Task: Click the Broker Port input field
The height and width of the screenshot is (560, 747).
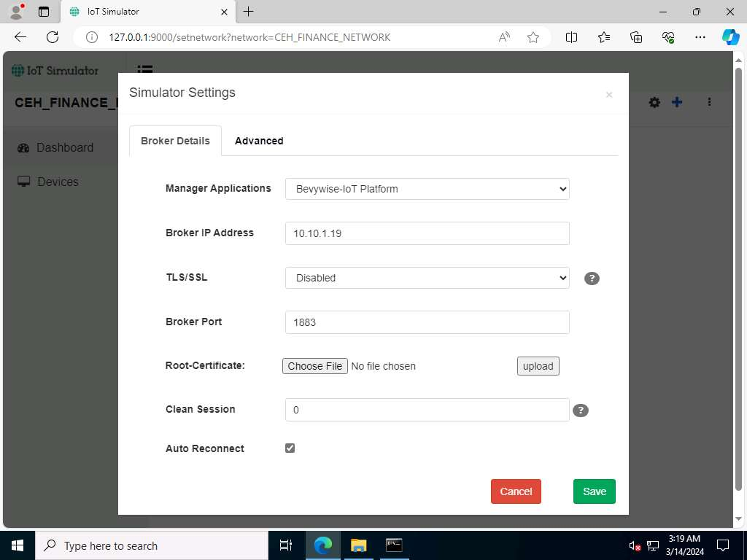Action: 427,322
